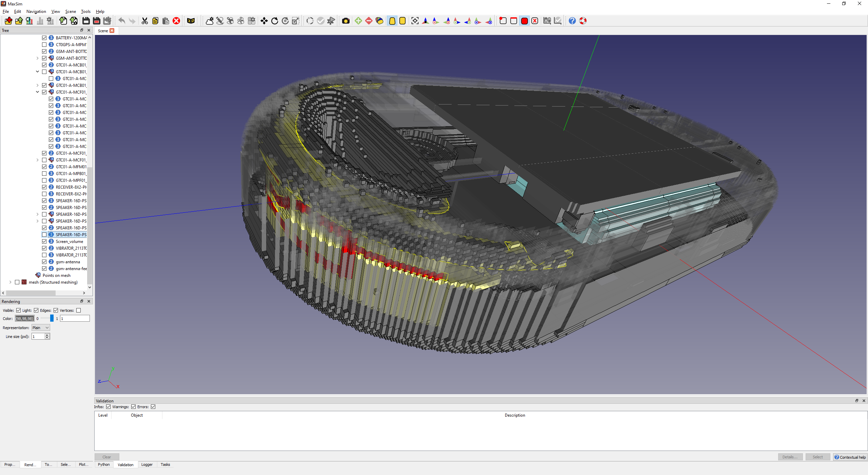Uncheck the Warnings filter checkbox
The width and height of the screenshot is (868, 475).
pos(133,407)
